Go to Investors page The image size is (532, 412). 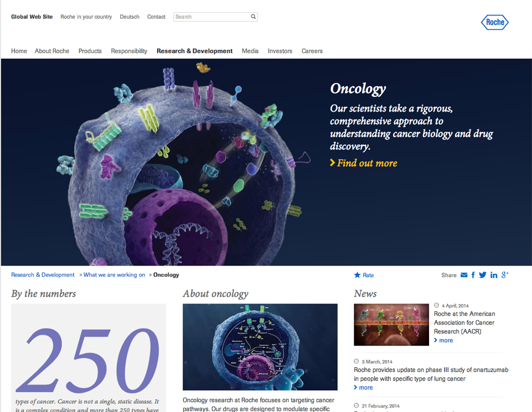(280, 51)
